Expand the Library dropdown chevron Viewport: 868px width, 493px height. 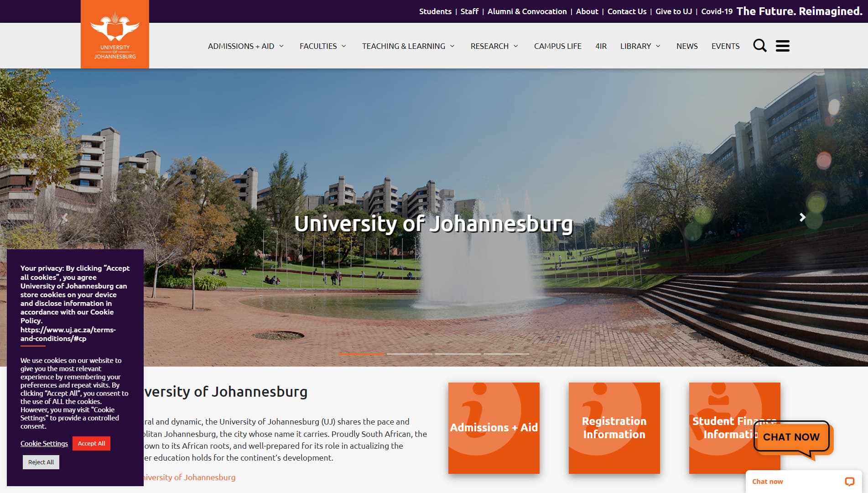tap(658, 46)
